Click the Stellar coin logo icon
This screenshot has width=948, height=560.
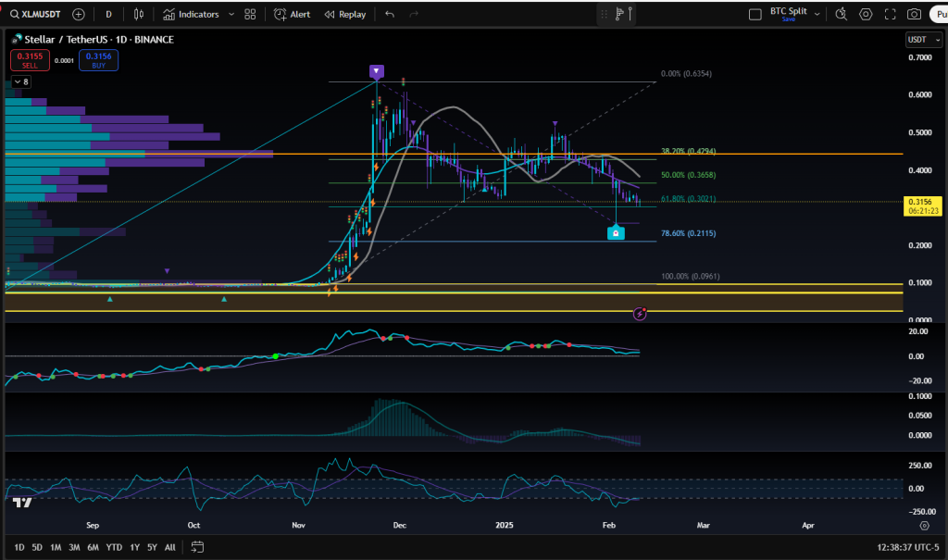coord(17,39)
